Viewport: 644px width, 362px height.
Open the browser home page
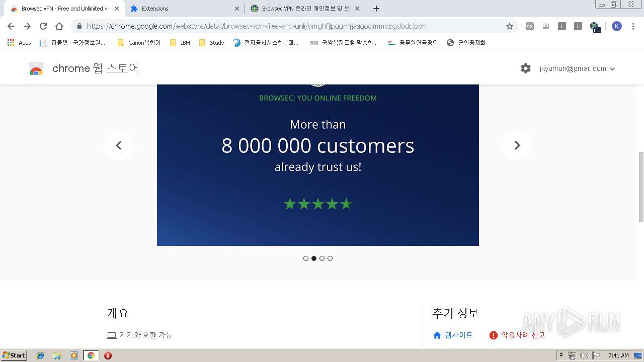[x=59, y=26]
